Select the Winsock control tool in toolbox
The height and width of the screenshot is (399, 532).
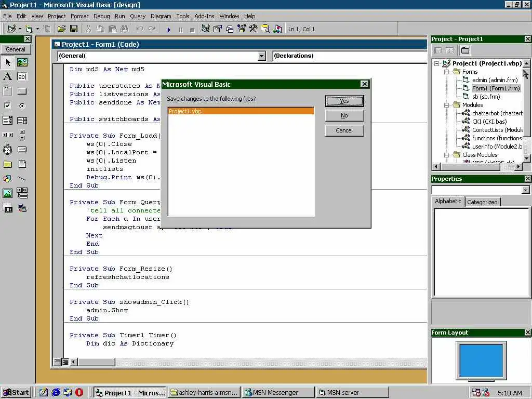click(22, 208)
